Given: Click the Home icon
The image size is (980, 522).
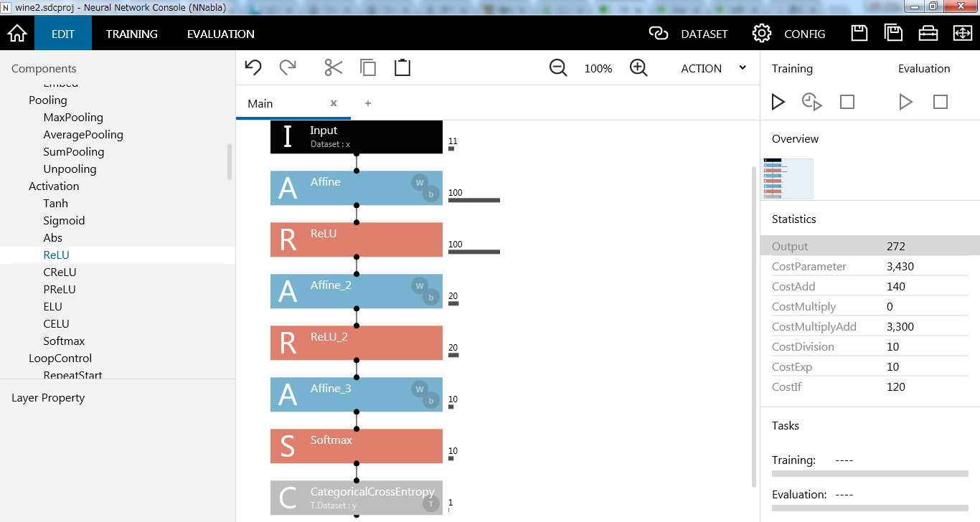Looking at the screenshot, I should coord(17,34).
